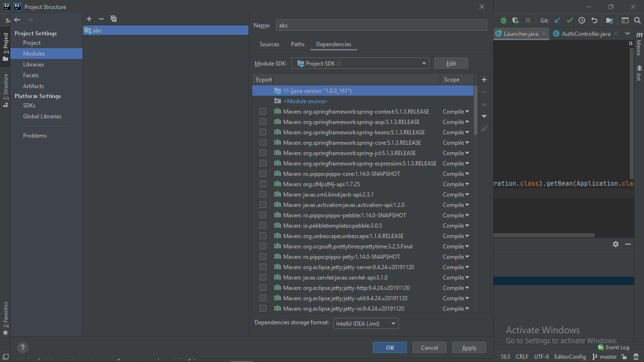
Task: Select Libraries in Project Settings
Action: pyautogui.click(x=33, y=65)
